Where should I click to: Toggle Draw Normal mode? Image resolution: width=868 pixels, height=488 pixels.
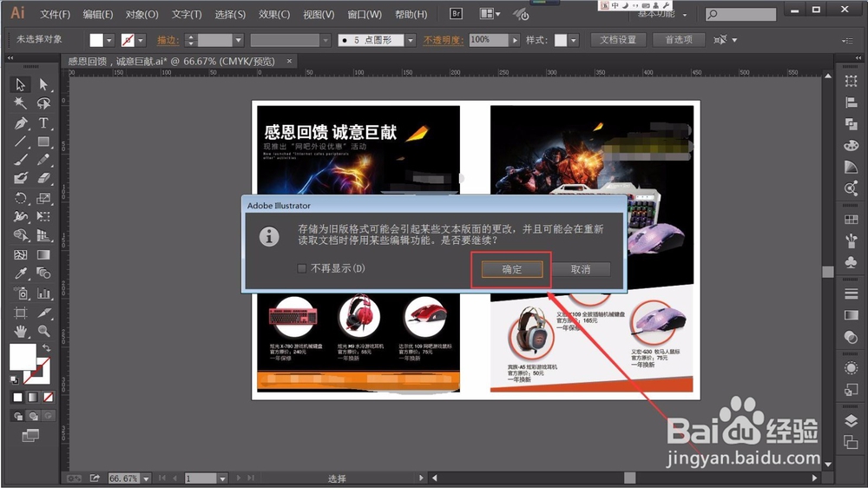[x=17, y=415]
